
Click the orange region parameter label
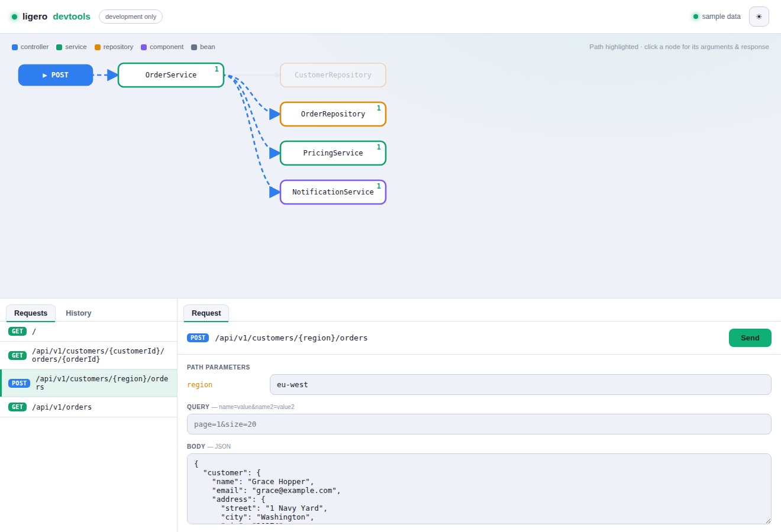pos(199,385)
